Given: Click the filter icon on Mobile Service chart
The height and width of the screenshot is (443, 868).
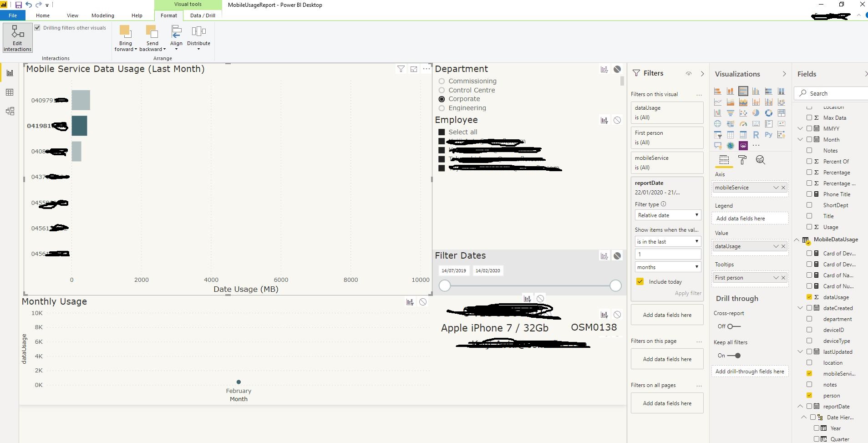Looking at the screenshot, I should [401, 69].
